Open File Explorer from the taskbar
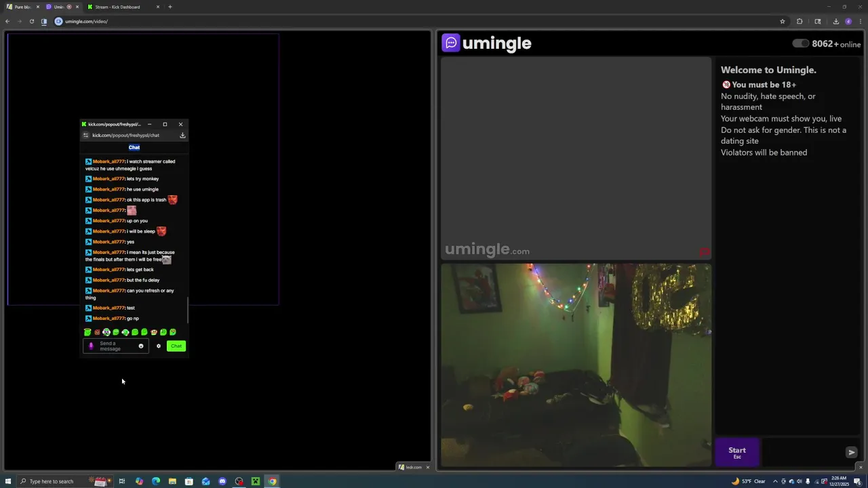Screen dimensions: 868x488 point(172,482)
